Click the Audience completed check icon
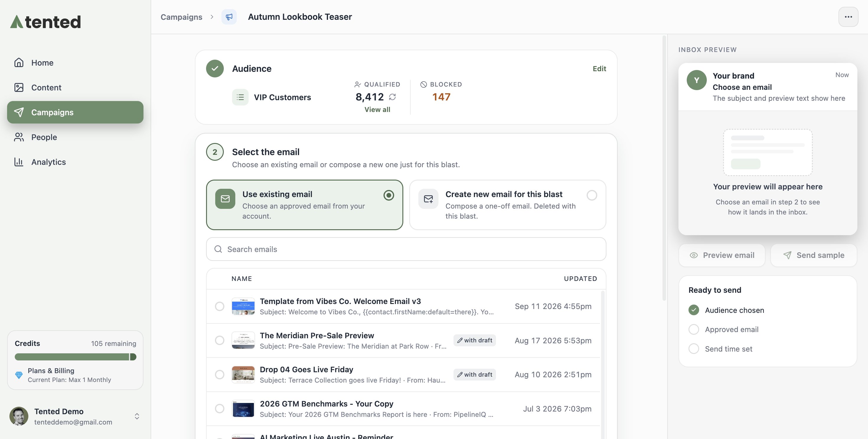Image resolution: width=868 pixels, height=439 pixels. point(215,69)
